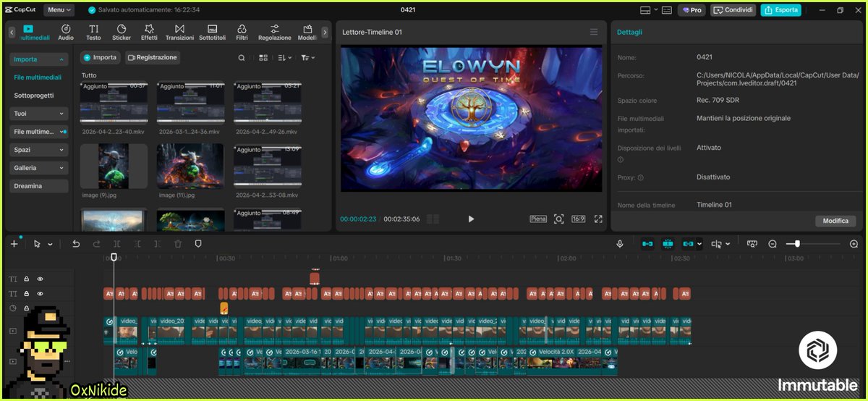Expand the Galleria sidebar section
Screen dimensions: 868x401
(39, 168)
